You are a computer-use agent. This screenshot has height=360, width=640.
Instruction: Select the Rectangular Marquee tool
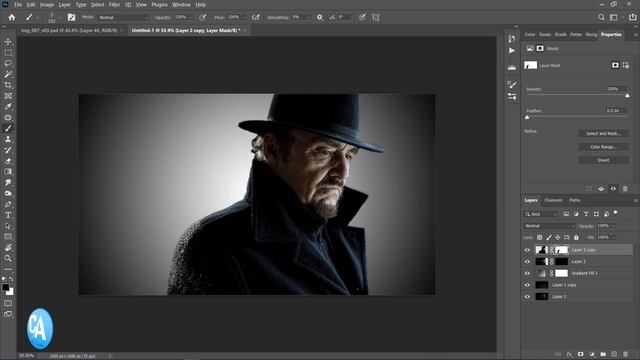tap(8, 53)
